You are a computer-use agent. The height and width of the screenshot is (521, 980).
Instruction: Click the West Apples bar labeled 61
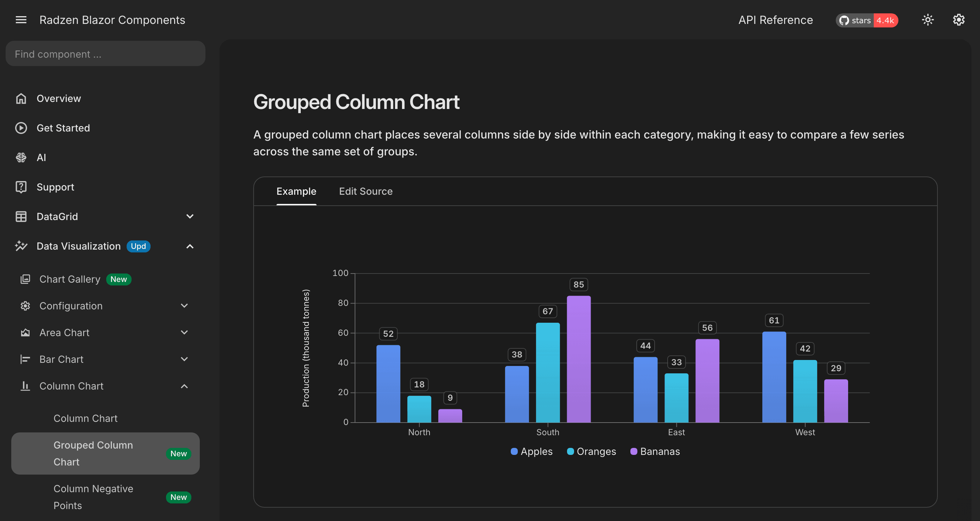(x=774, y=377)
